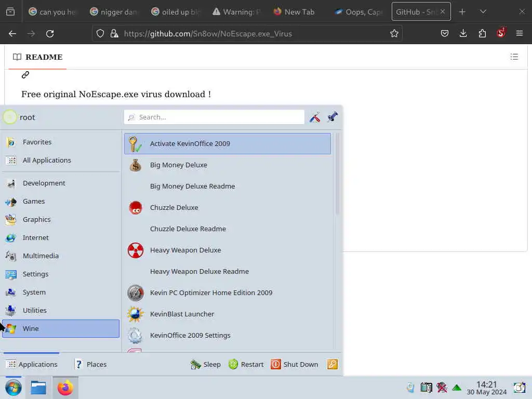Launch Activate KevinOffice 2009

[x=228, y=143]
